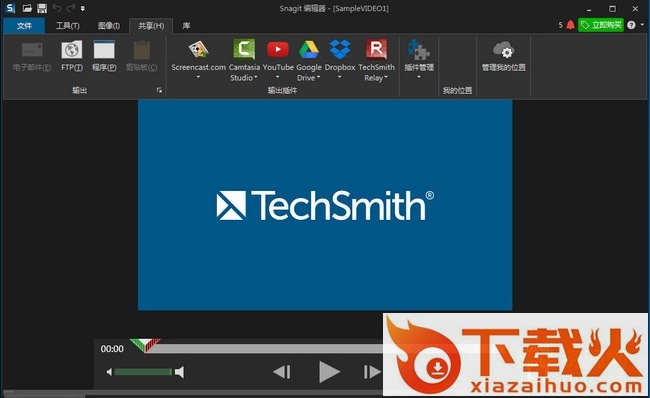The height and width of the screenshot is (398, 650).
Task: Click the help question mark icon
Action: click(631, 25)
